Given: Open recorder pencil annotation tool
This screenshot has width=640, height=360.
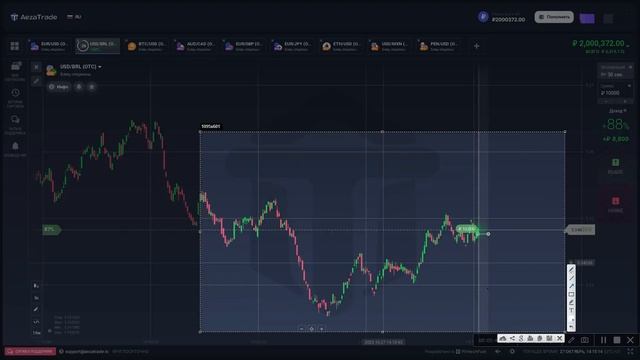Looking at the screenshot, I should click(571, 340).
